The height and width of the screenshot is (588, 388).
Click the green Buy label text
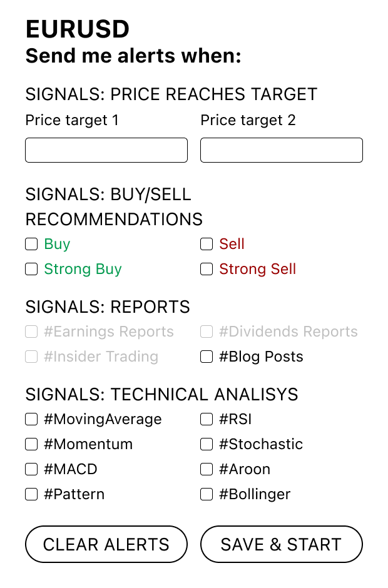58,244
